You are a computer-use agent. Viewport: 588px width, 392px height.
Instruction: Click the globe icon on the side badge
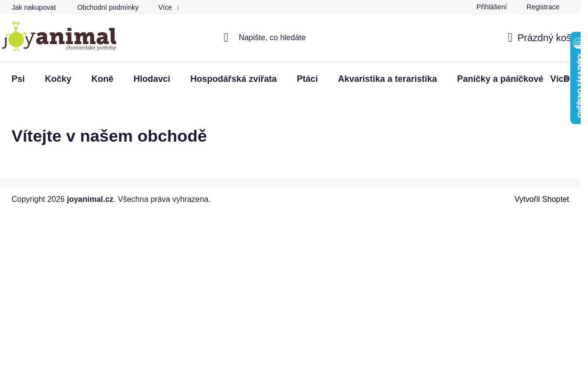(576, 42)
